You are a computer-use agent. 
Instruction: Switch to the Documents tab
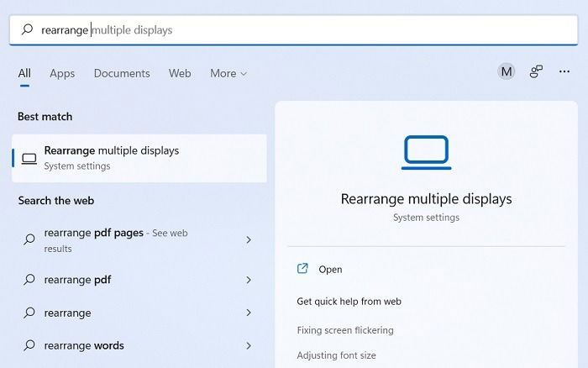coord(122,73)
